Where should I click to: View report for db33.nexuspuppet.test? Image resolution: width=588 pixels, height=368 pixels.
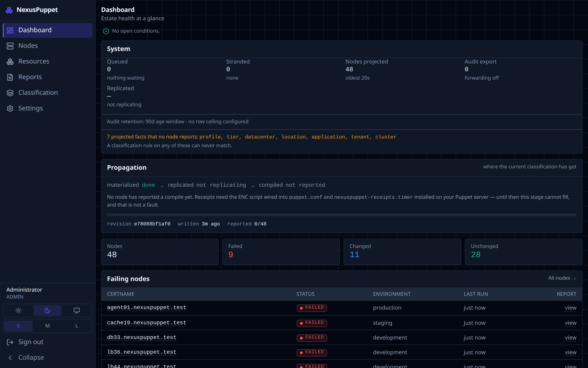[571, 338]
